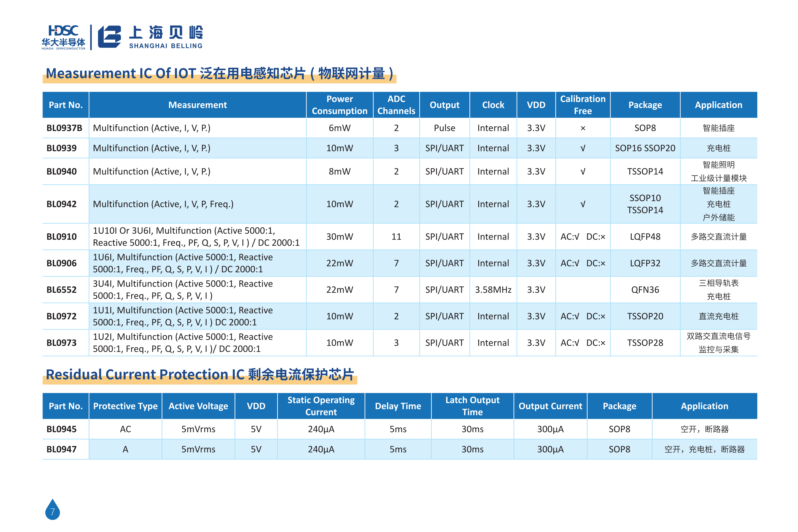Click the Delay Time column header
This screenshot has height=532, width=798.
[x=398, y=406]
